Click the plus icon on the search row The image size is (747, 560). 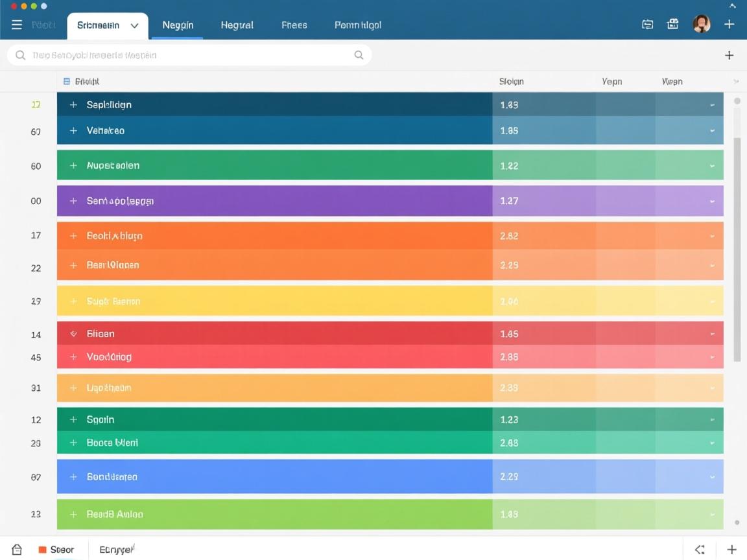pyautogui.click(x=729, y=55)
